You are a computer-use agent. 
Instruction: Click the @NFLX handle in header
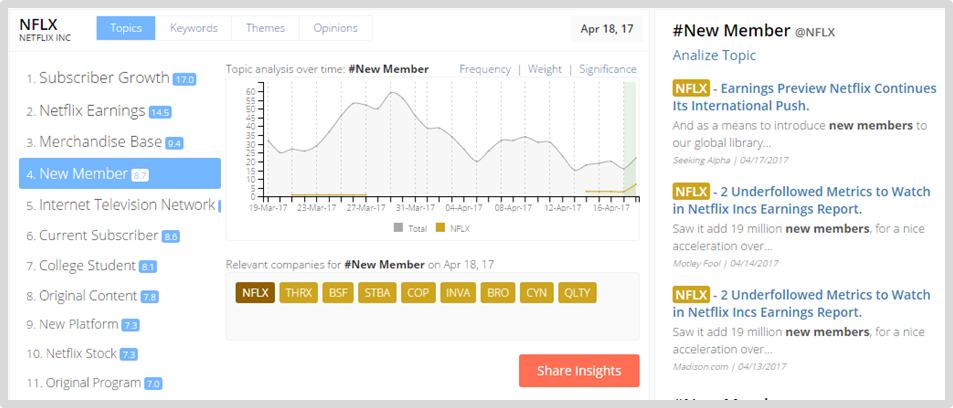tap(815, 32)
